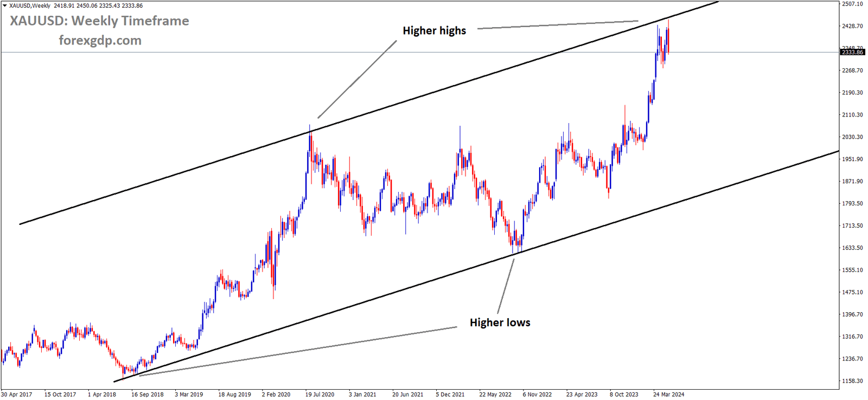Click price axis level 1396.70
This screenshot has width=868, height=400.
[852, 315]
